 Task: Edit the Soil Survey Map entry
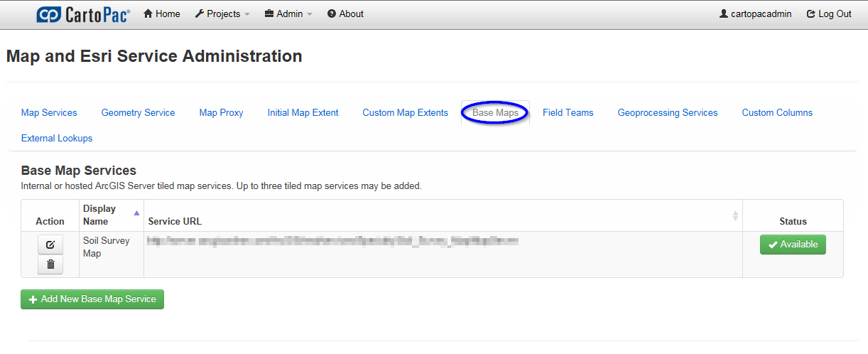click(x=50, y=245)
